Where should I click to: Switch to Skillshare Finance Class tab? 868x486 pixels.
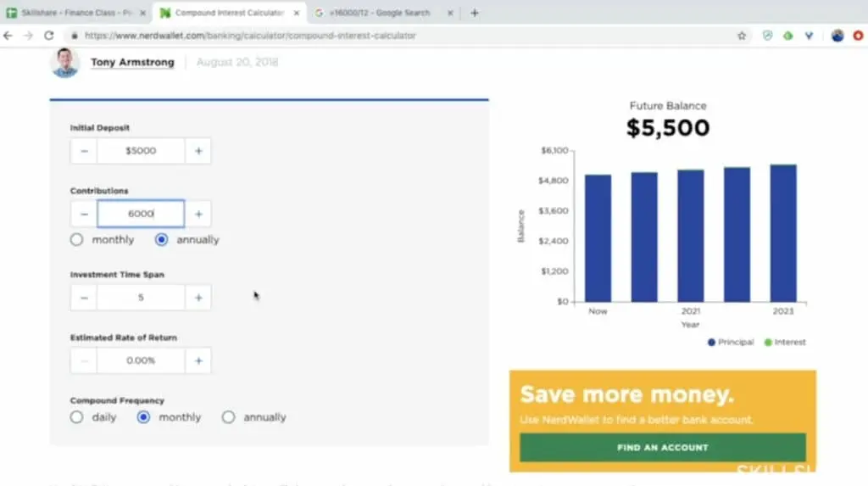[x=76, y=13]
